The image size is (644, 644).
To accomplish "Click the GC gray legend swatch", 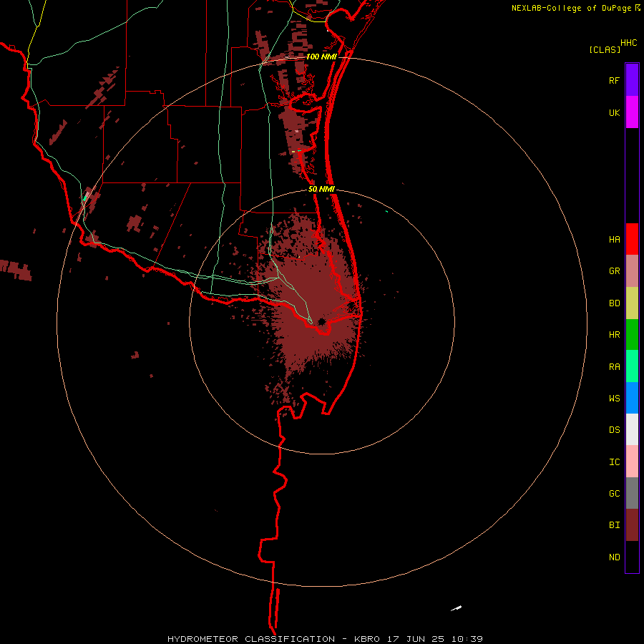I will 632,493.
